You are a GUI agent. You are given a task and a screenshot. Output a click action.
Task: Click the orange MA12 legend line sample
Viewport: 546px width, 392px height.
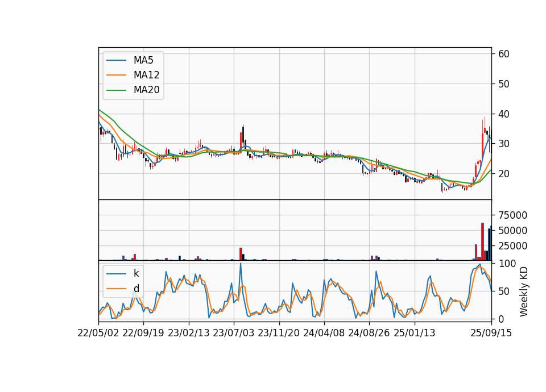point(116,75)
